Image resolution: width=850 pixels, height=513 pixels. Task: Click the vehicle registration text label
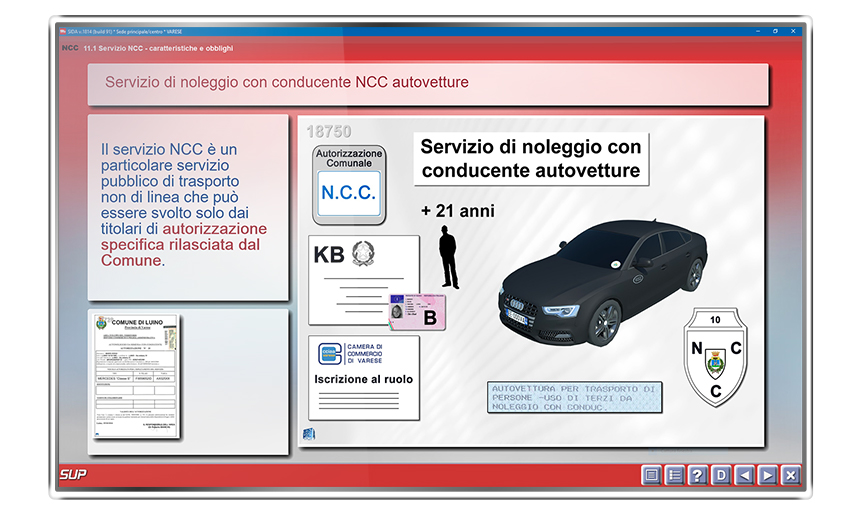(574, 397)
